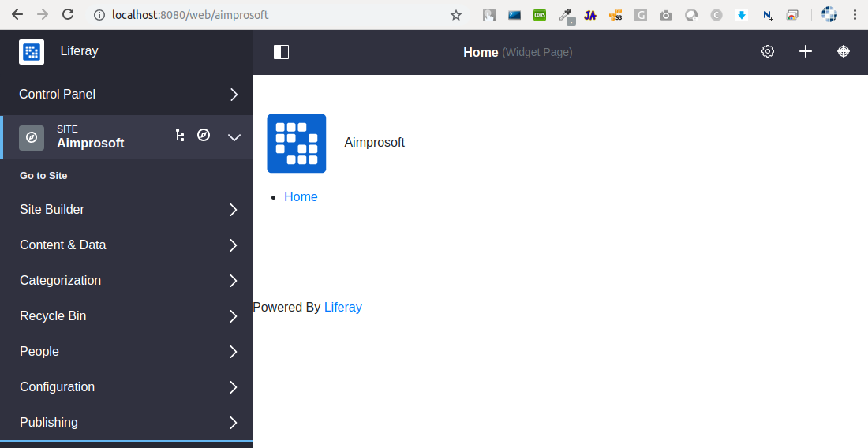Viewport: 868px width, 448px height.
Task: Toggle the product menu sidebar icon
Action: (281, 52)
